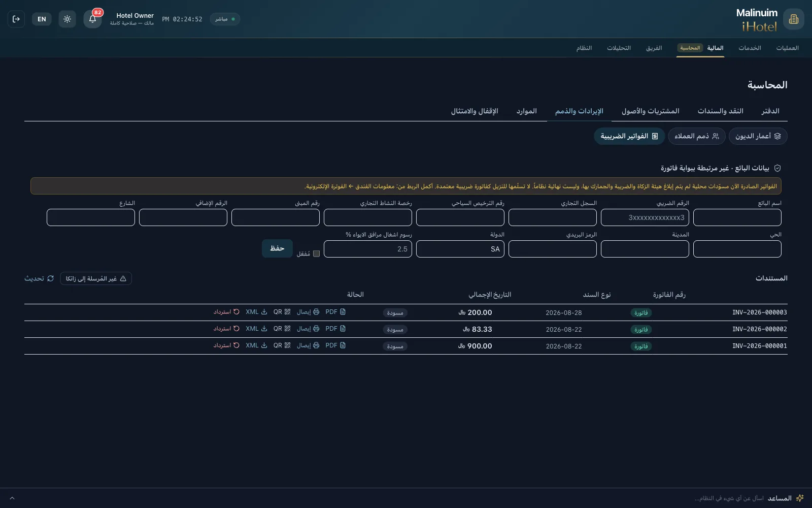Select ذمم العملاء sub-tab
The height and width of the screenshot is (508, 812).
pyautogui.click(x=697, y=136)
